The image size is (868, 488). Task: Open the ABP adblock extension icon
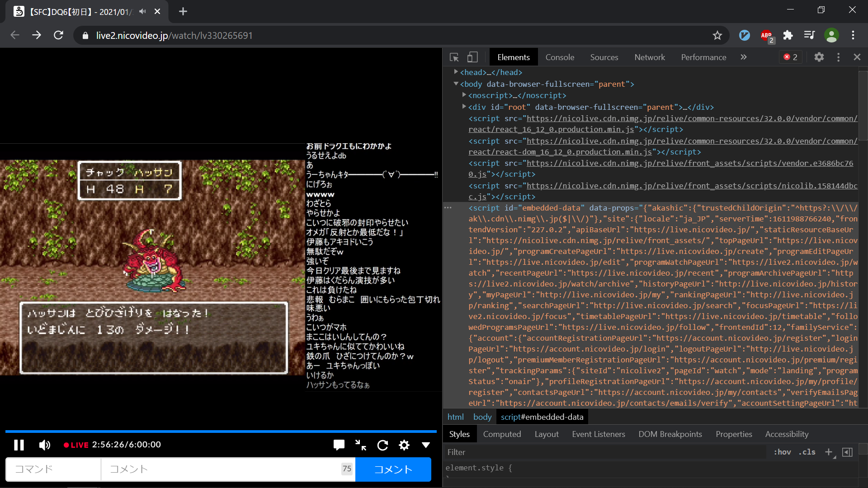767,35
